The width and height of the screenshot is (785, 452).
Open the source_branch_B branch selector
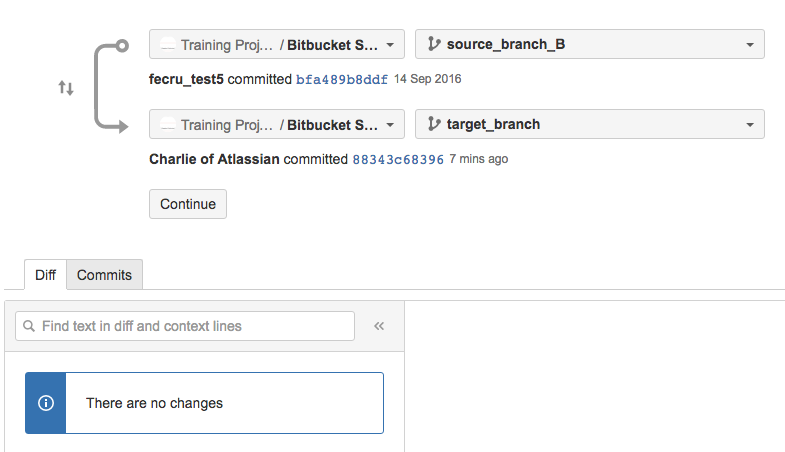click(590, 45)
